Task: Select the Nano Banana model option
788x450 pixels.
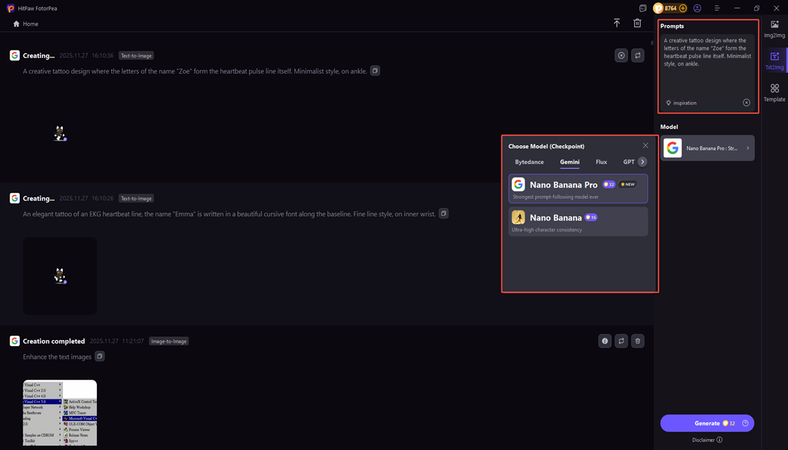Action: 579,221
